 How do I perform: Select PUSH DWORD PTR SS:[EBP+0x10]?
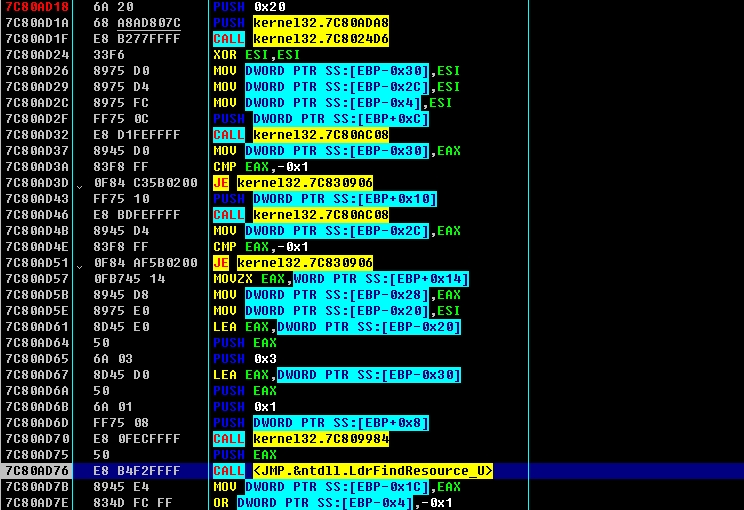[325, 199]
